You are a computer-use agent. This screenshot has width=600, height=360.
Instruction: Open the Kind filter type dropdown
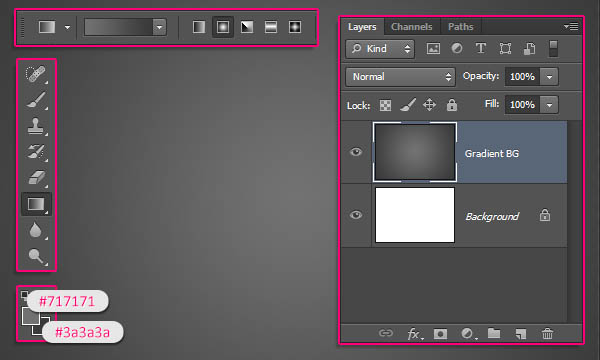(380, 49)
